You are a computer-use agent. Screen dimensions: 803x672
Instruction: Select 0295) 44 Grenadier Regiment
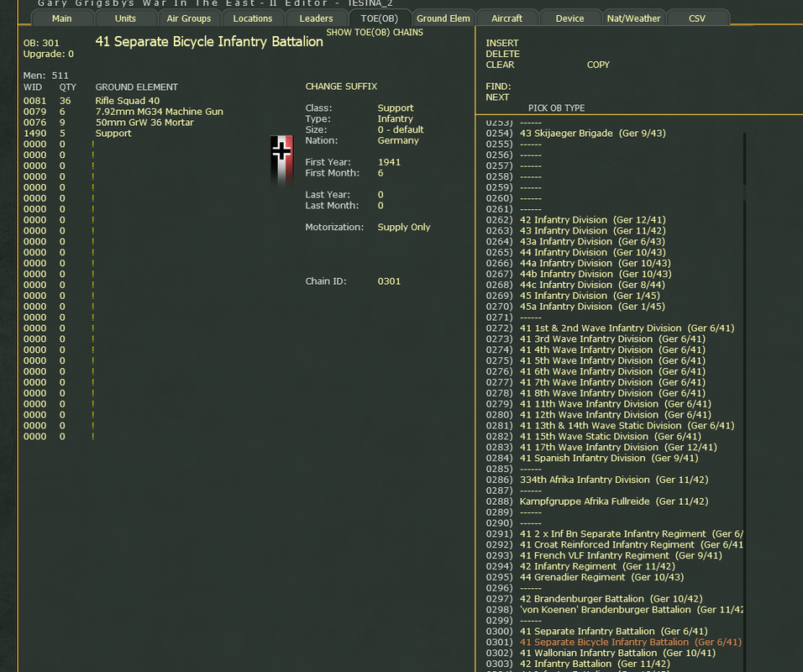[585, 577]
